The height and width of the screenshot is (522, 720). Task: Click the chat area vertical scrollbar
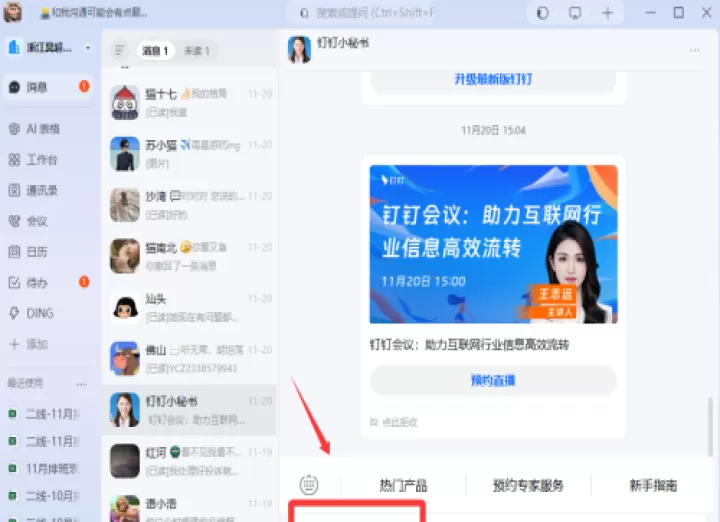(x=711, y=425)
